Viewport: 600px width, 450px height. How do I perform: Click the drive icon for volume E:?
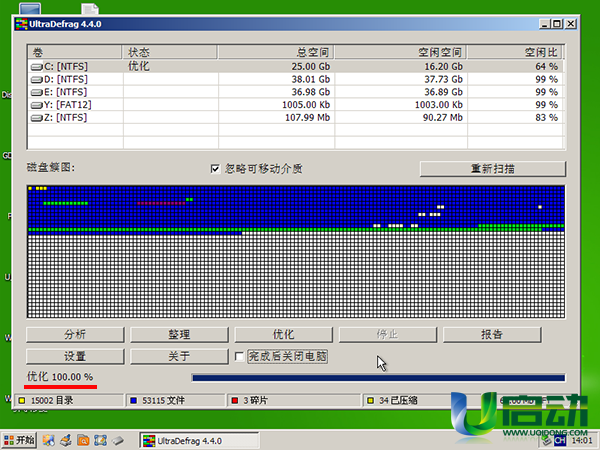click(x=36, y=92)
